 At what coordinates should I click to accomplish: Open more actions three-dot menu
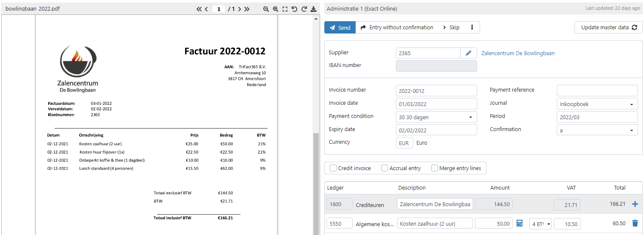(472, 27)
